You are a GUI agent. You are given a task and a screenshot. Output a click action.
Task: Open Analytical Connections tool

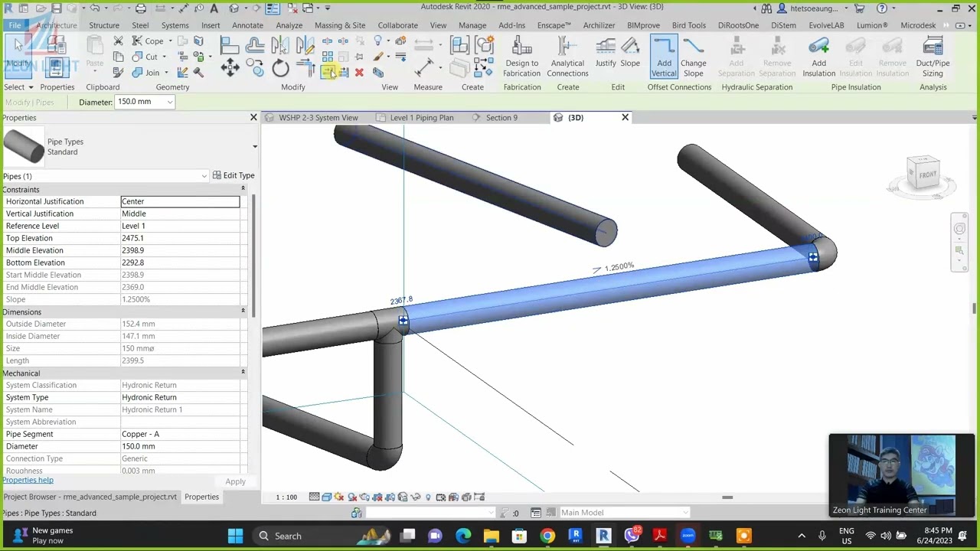(x=567, y=57)
